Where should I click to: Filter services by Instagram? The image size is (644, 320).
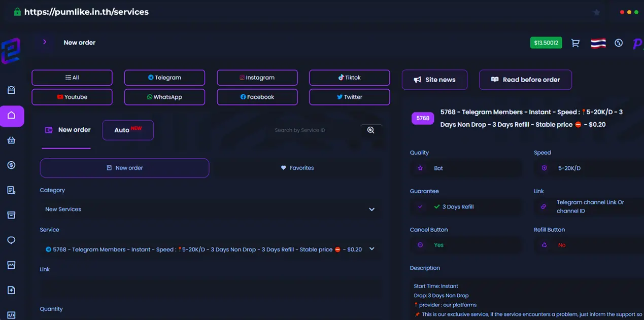tap(257, 78)
